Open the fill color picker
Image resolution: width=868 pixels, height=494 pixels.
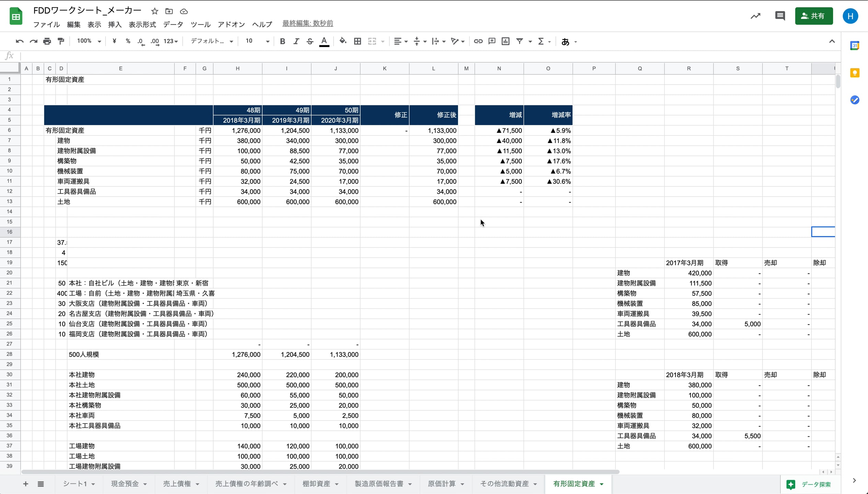pos(343,42)
